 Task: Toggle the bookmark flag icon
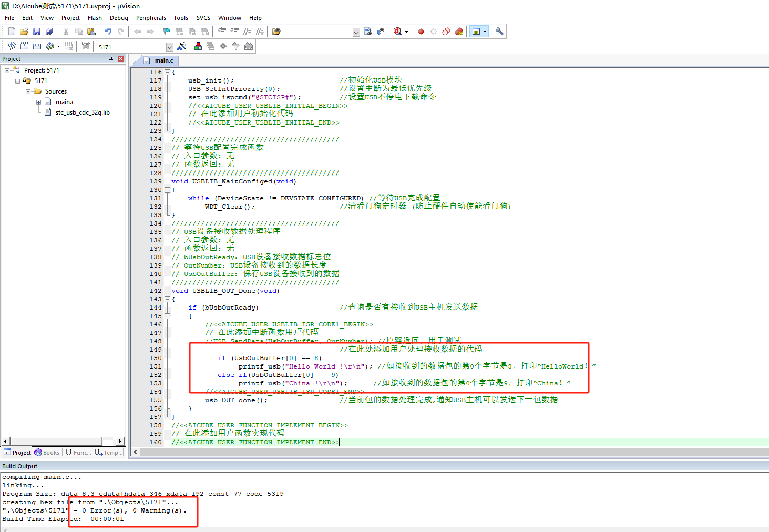pyautogui.click(x=167, y=32)
